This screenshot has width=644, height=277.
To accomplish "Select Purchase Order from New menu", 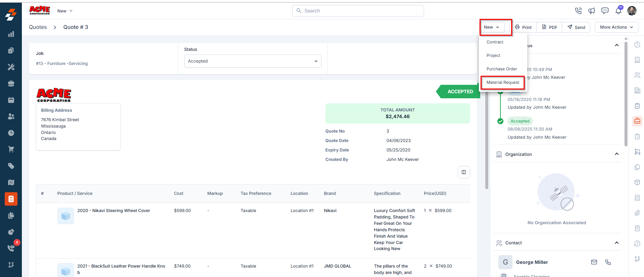I will (502, 69).
